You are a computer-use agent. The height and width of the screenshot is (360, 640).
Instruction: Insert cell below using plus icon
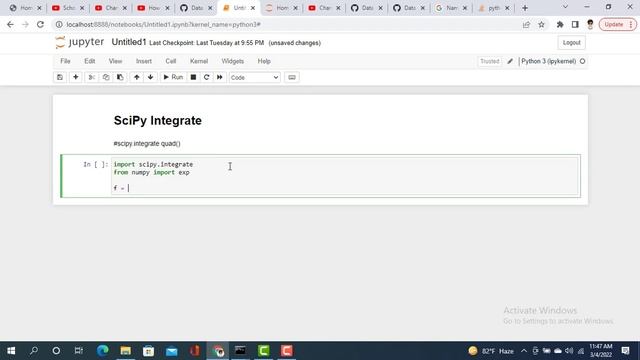(x=76, y=77)
